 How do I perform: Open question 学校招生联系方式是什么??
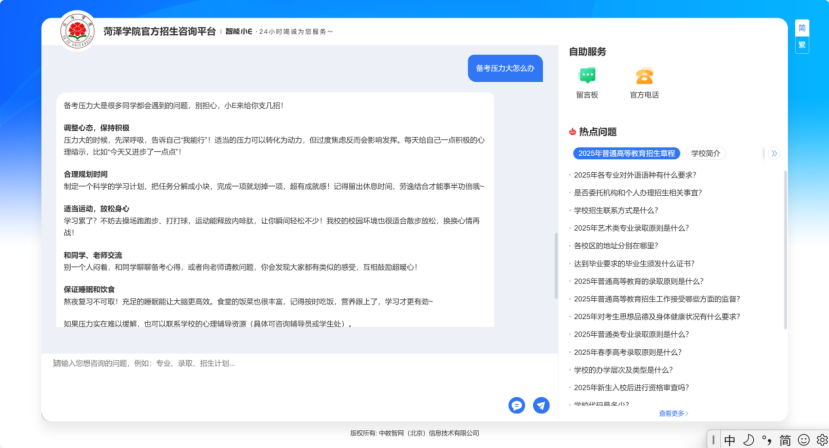pyautogui.click(x=616, y=211)
